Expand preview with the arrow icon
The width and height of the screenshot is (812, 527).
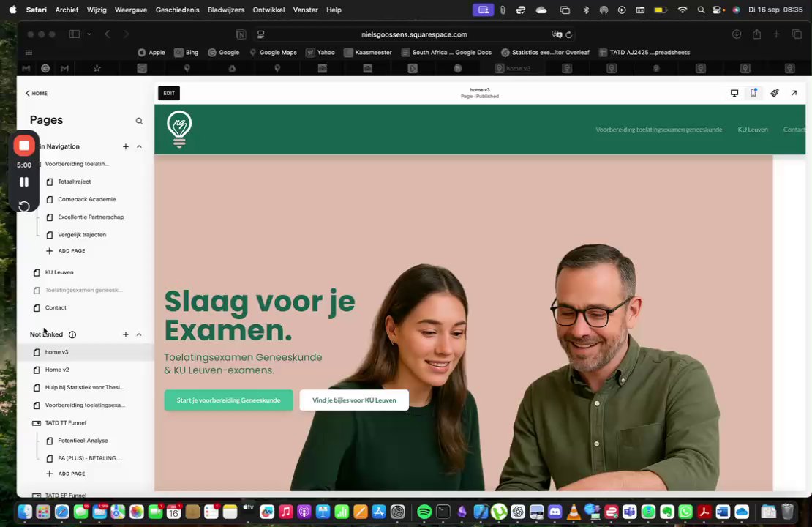click(794, 93)
